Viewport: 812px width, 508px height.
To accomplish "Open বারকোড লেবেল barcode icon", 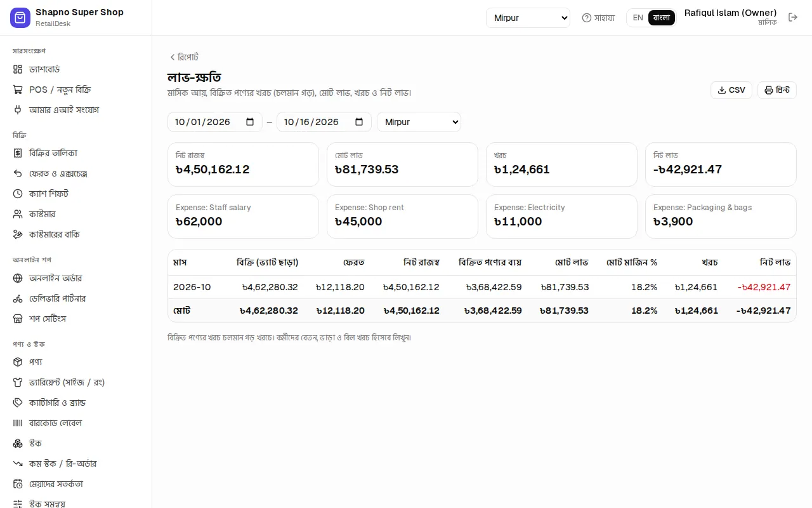I will click(18, 423).
